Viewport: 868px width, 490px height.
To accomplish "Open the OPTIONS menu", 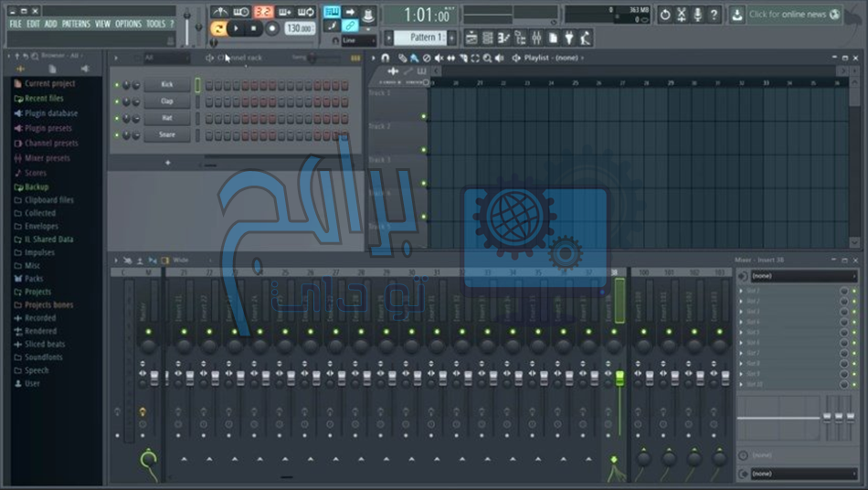I will pyautogui.click(x=128, y=24).
